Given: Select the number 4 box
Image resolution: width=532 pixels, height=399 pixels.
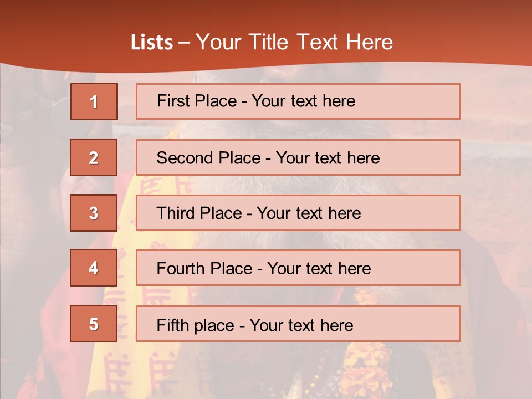Looking at the screenshot, I should click(94, 268).
